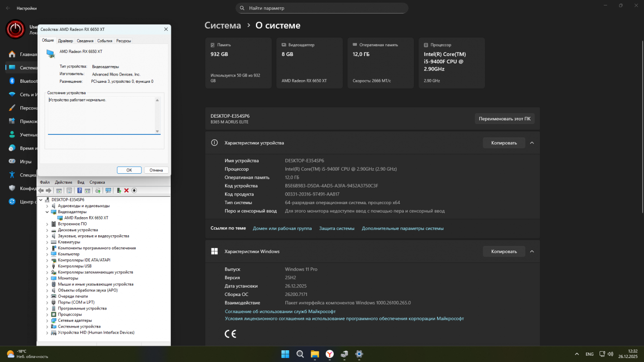This screenshot has height=362, width=644.
Task: Expand the Сетевые адаптеры tree branch
Action: 47,320
